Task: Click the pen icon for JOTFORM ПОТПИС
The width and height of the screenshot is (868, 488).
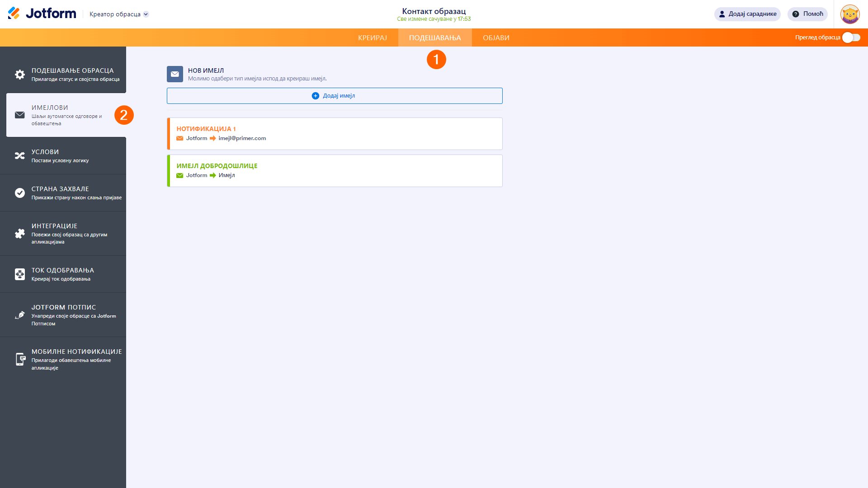Action: 20,315
